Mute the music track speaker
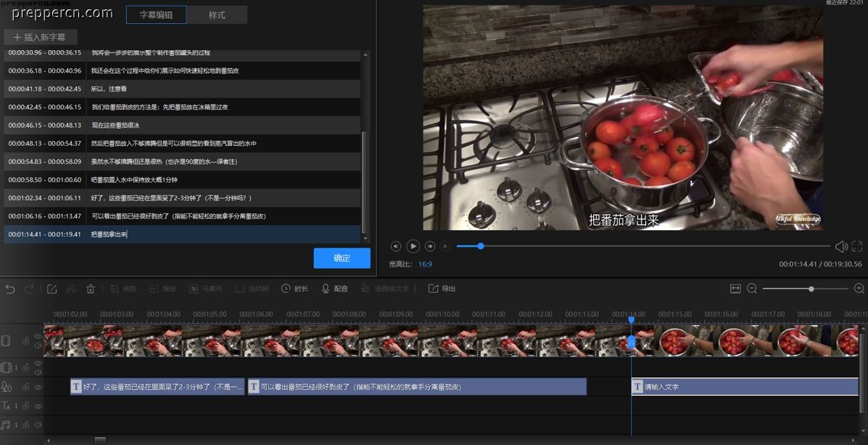This screenshot has width=868, height=445. click(38, 425)
